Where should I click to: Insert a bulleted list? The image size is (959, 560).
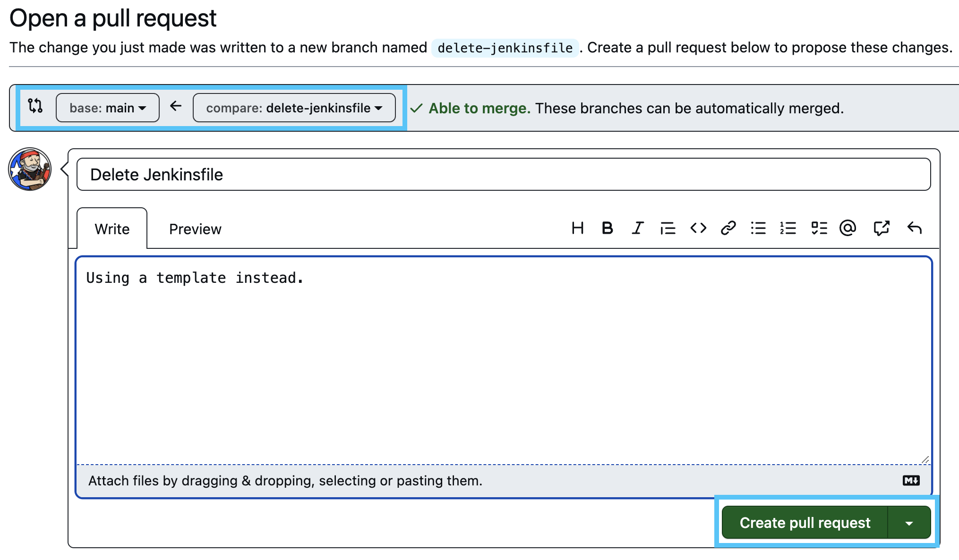point(758,229)
